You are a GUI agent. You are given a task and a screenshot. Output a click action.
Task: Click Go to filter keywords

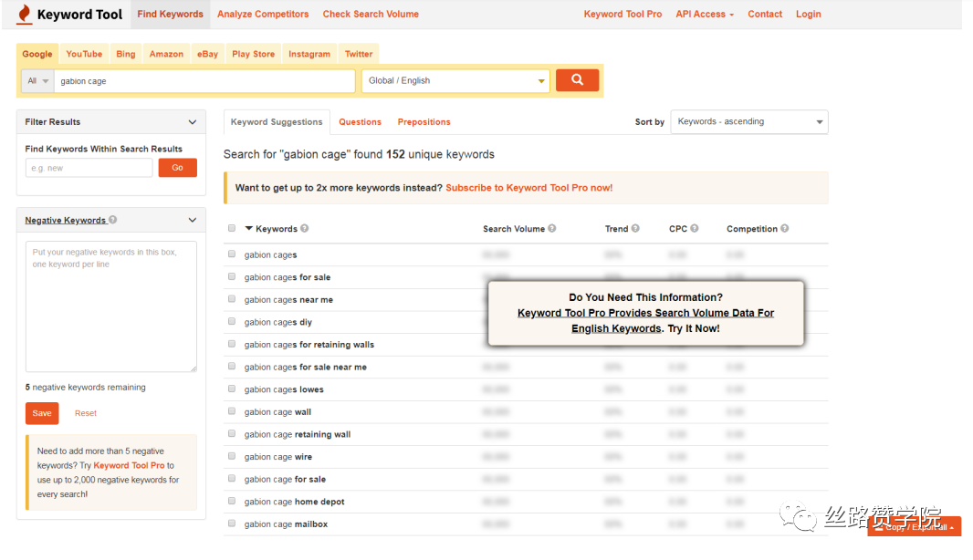177,168
